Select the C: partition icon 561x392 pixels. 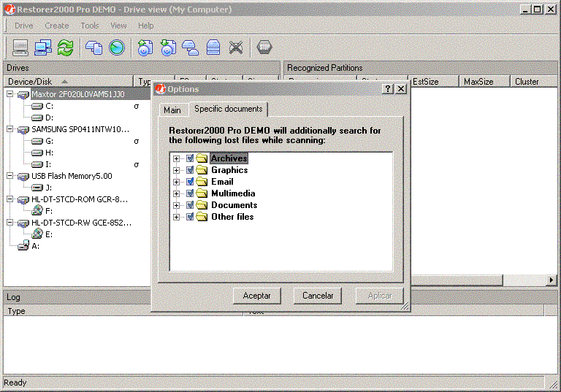[x=37, y=107]
